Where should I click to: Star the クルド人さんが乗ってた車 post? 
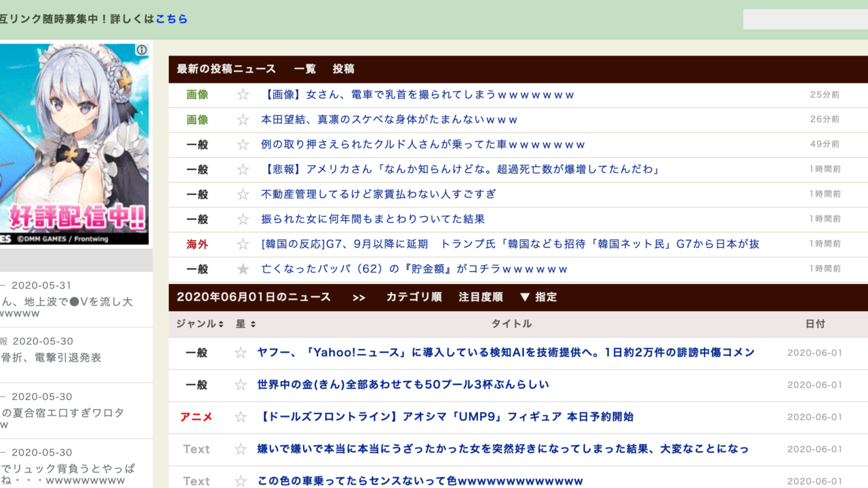click(x=243, y=145)
